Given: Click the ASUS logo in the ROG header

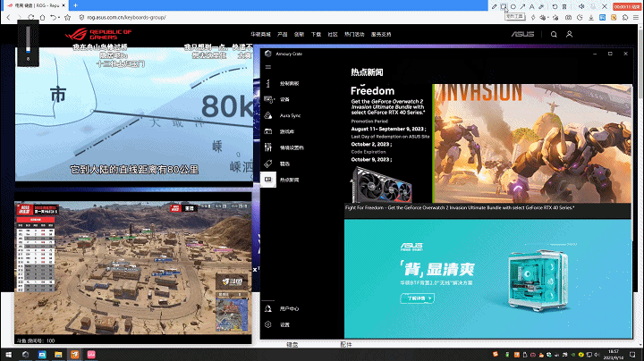Looking at the screenshot, I should (x=523, y=35).
